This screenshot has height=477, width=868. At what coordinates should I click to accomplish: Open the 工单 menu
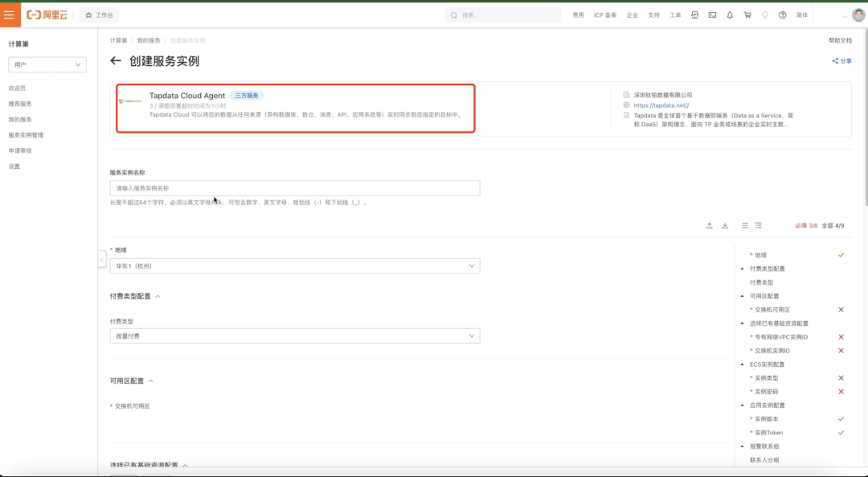coord(675,15)
